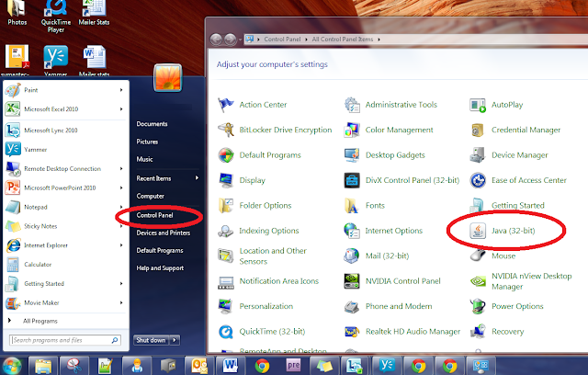Click QuickTime (32-bit) icon
Image resolution: width=588 pixels, height=375 pixels.
pyautogui.click(x=226, y=331)
